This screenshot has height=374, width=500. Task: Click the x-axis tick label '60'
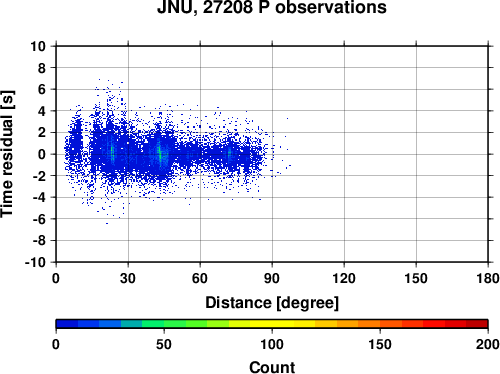(x=200, y=278)
